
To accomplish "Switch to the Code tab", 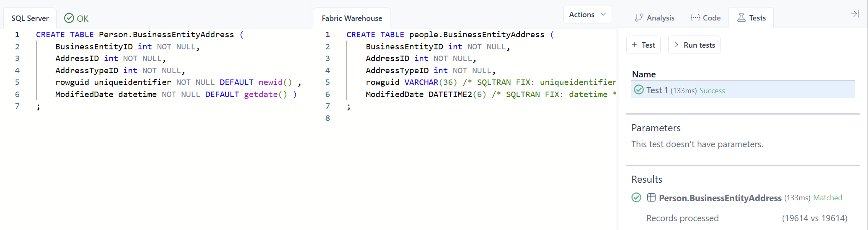I will (705, 18).
